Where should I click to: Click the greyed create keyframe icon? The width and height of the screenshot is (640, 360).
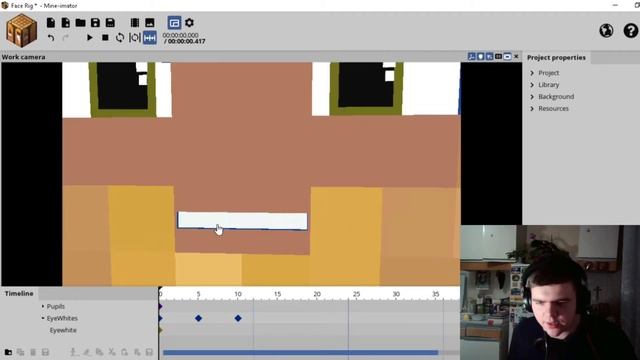73,352
